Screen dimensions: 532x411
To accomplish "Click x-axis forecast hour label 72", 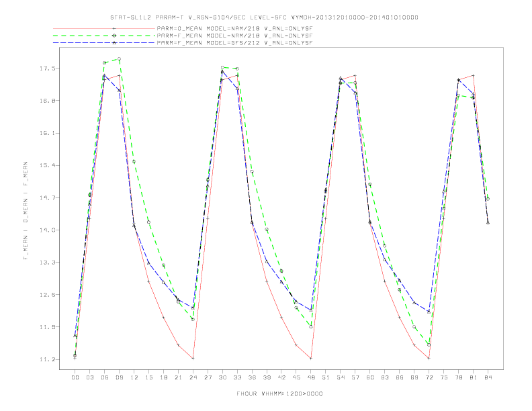I will click(x=429, y=377).
